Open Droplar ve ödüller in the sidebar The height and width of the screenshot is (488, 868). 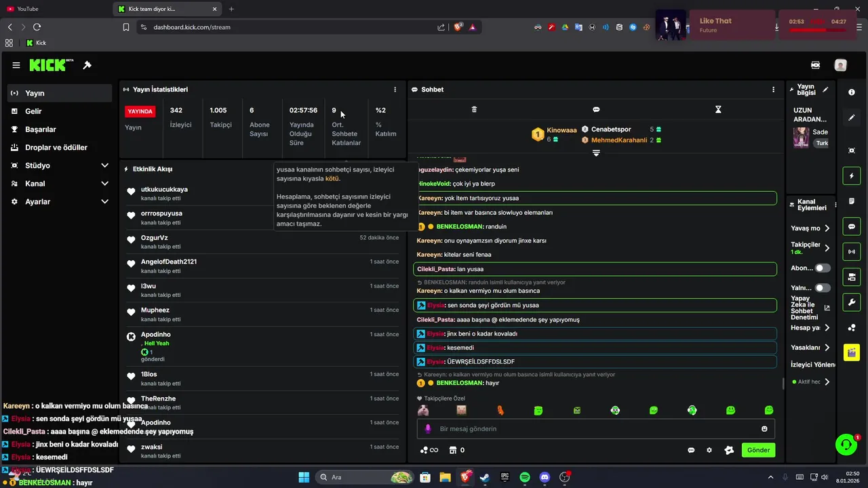coord(60,147)
